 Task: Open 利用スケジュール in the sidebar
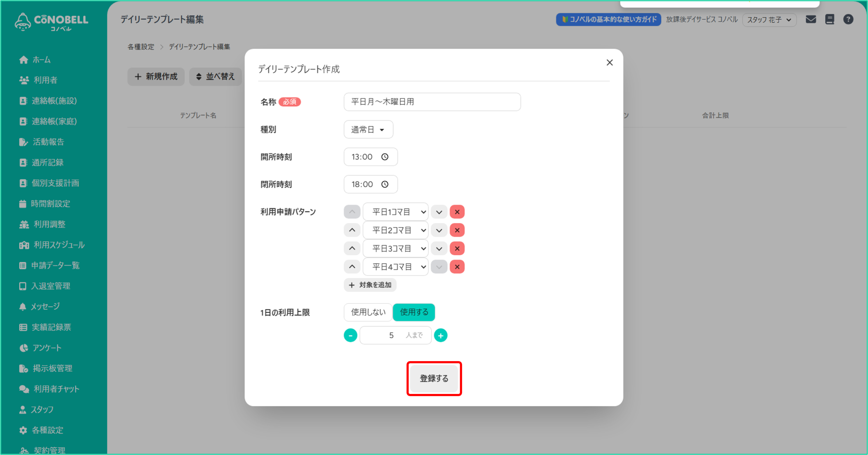[58, 245]
